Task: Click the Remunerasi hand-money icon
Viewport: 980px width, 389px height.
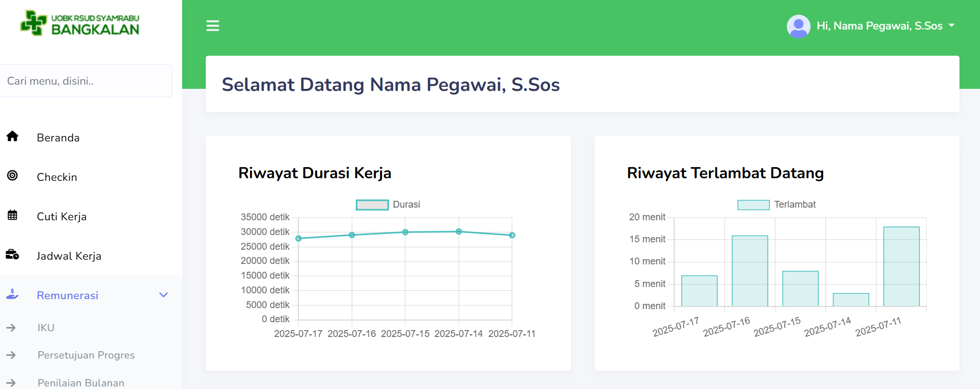Action: (x=13, y=295)
